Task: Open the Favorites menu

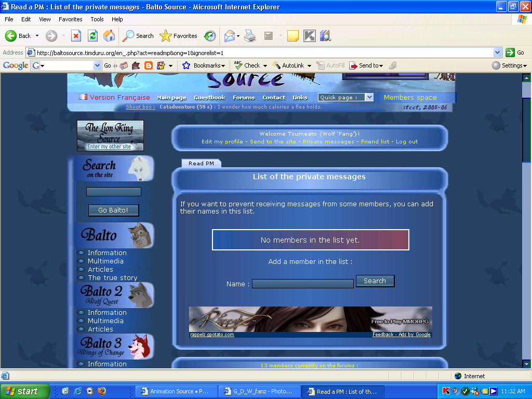Action: point(70,19)
